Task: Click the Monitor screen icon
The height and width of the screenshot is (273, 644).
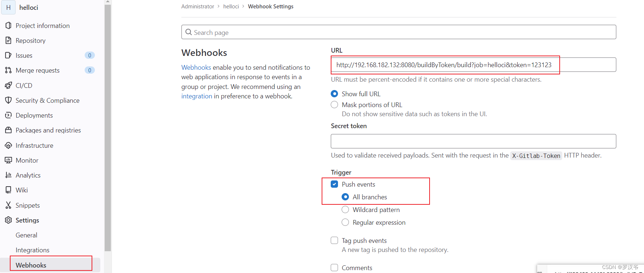Action: (8, 160)
